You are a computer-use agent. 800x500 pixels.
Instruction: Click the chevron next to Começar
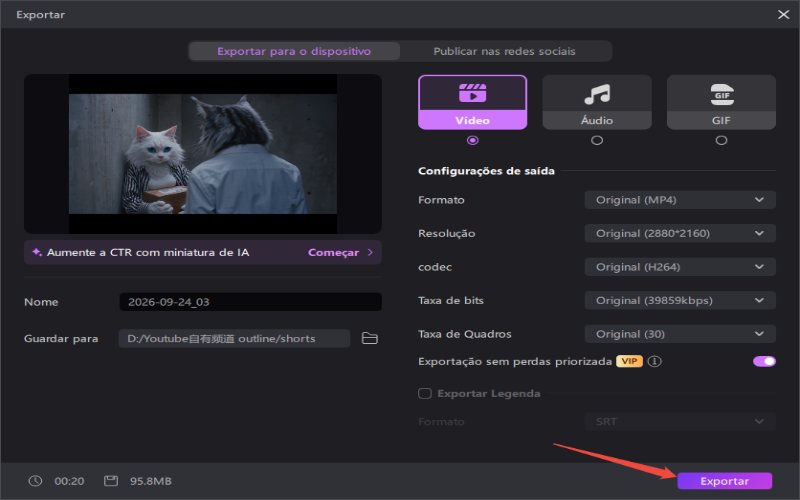tap(370, 252)
